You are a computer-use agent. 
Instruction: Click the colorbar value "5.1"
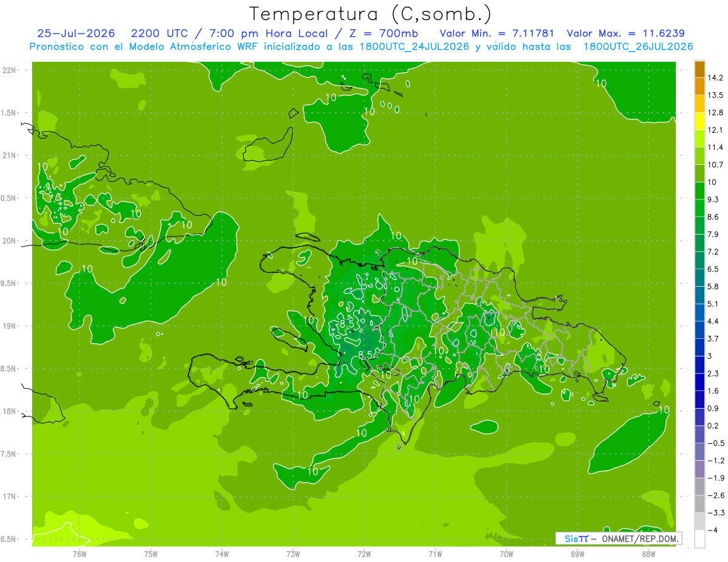point(713,304)
